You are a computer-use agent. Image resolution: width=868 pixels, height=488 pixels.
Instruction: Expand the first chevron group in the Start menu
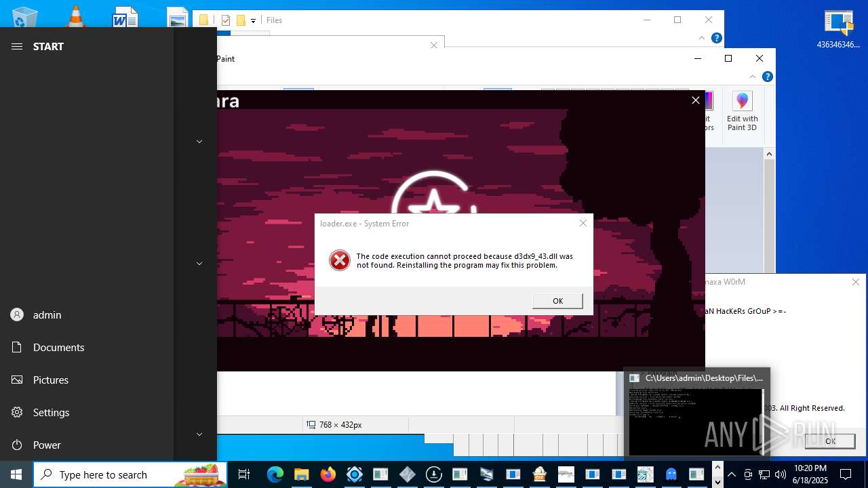click(199, 142)
